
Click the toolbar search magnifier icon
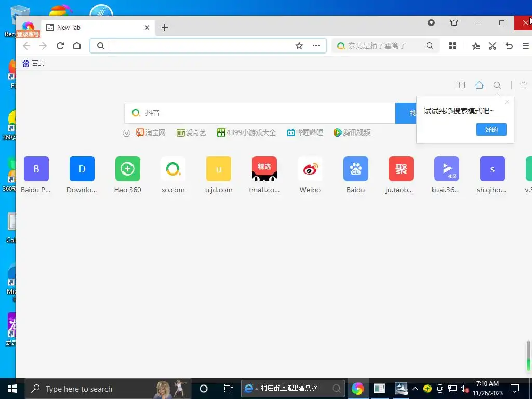[x=430, y=46]
